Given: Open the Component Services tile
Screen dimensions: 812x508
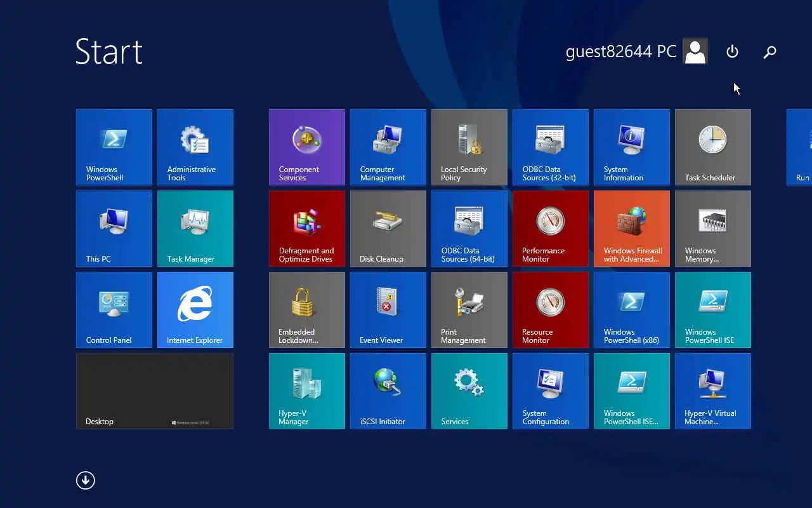Looking at the screenshot, I should [x=307, y=147].
